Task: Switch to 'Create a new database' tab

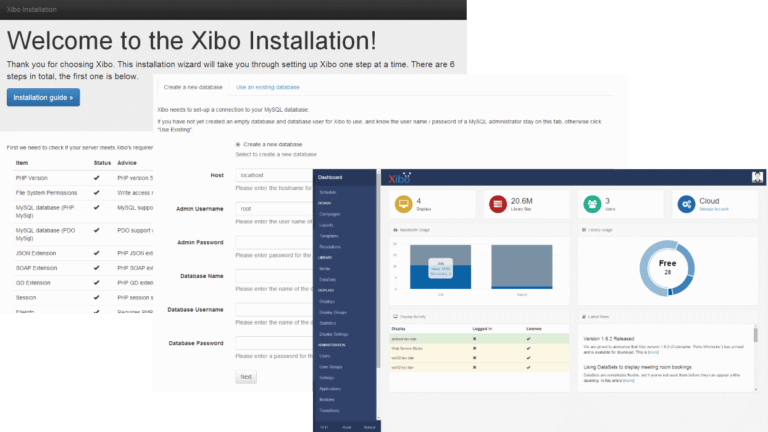Action: click(x=193, y=87)
